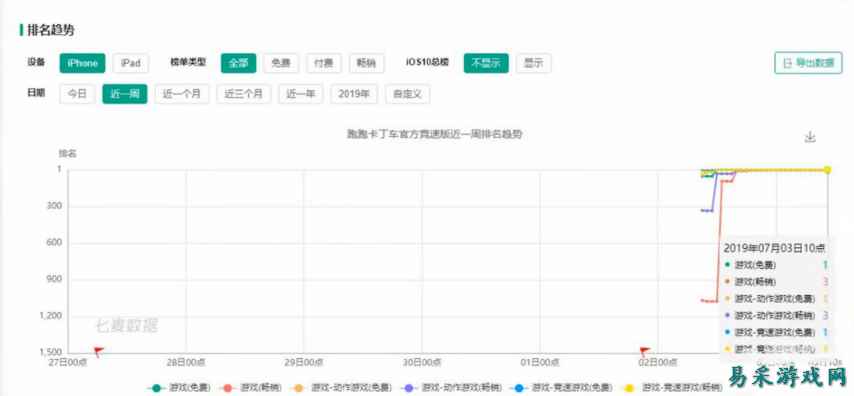
Task: Click the yellow data point at chart end
Action: (827, 170)
